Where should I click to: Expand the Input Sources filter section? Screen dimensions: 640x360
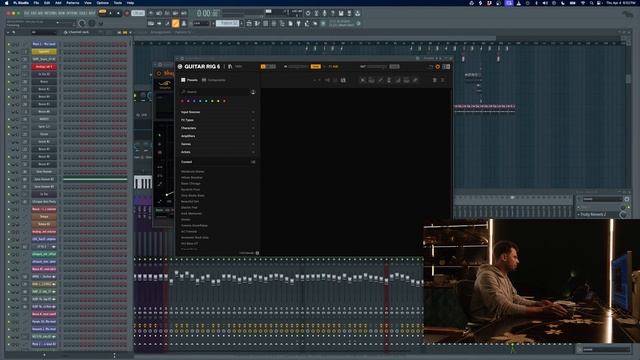point(218,112)
